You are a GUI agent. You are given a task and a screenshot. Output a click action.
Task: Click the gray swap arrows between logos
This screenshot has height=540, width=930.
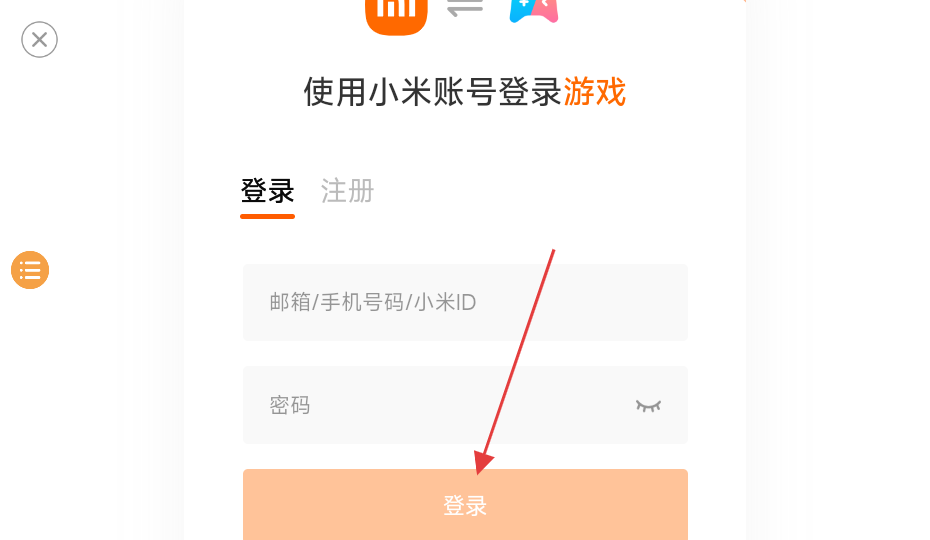click(465, 8)
